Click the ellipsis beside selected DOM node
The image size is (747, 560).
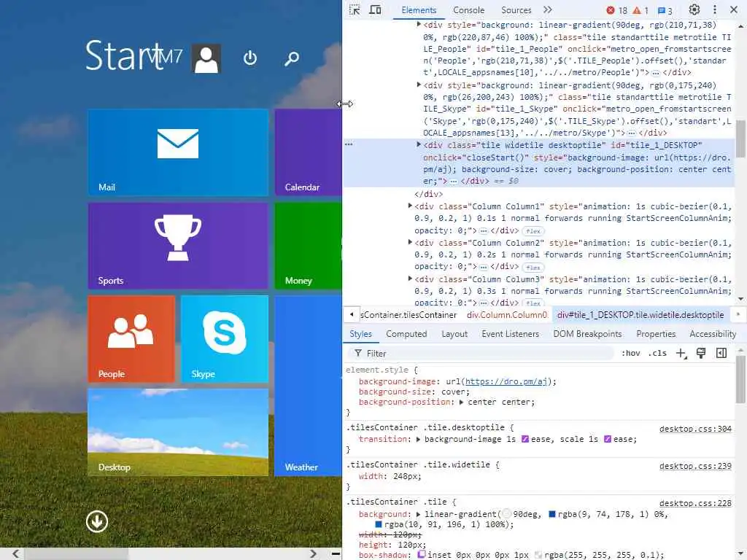click(349, 144)
